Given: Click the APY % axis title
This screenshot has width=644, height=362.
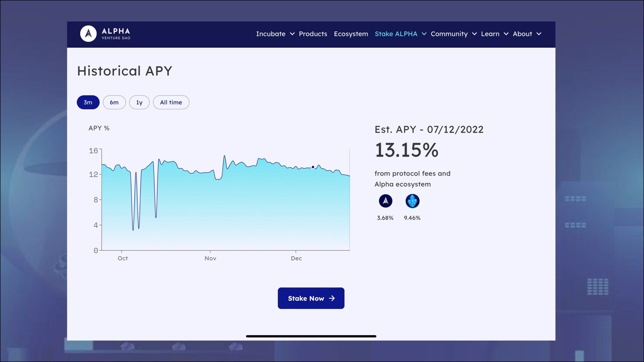Looking at the screenshot, I should (x=99, y=128).
